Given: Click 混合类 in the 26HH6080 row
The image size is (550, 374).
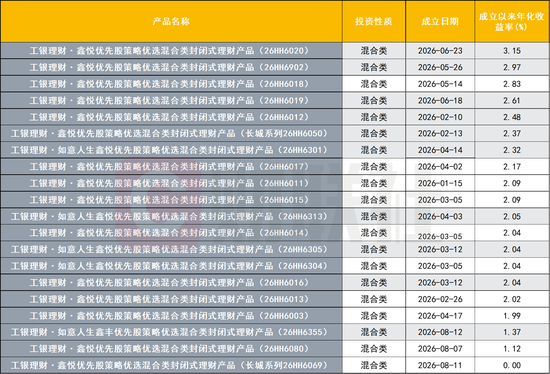Looking at the screenshot, I should click(x=374, y=349).
